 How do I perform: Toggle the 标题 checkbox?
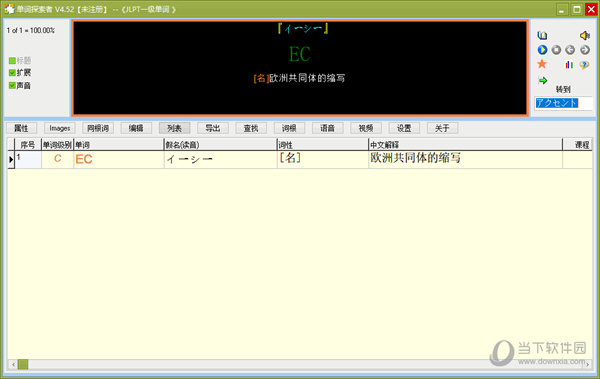pyautogui.click(x=12, y=60)
